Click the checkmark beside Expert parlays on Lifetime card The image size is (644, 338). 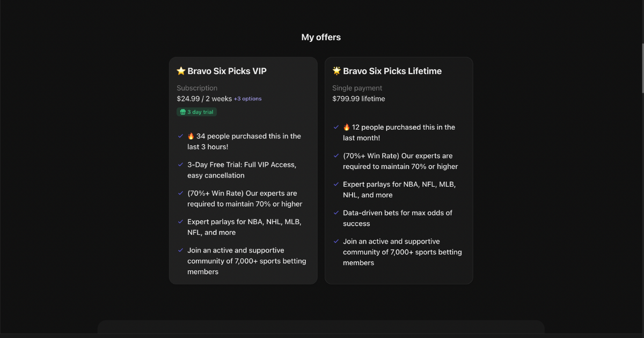(335, 184)
